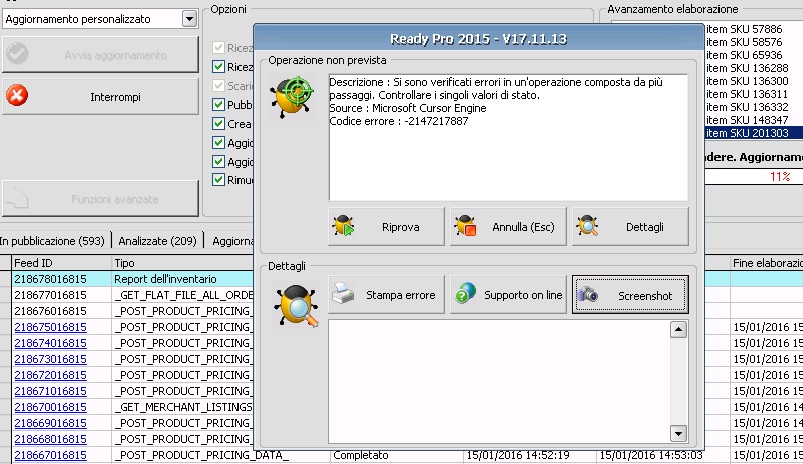Open feed link 218673016815
This screenshot has width=803, height=464.
(50, 358)
